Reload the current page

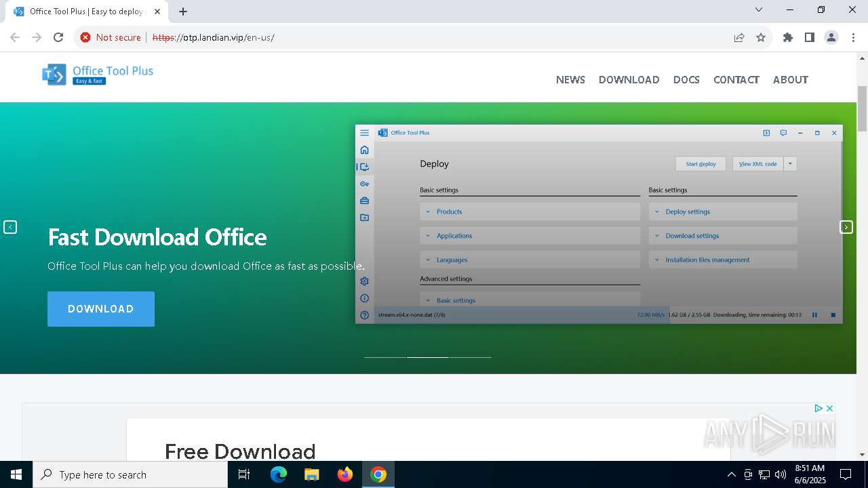[58, 37]
